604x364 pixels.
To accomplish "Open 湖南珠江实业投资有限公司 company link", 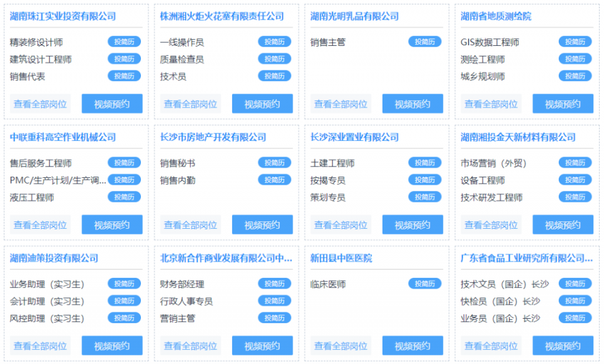I will coord(63,16).
